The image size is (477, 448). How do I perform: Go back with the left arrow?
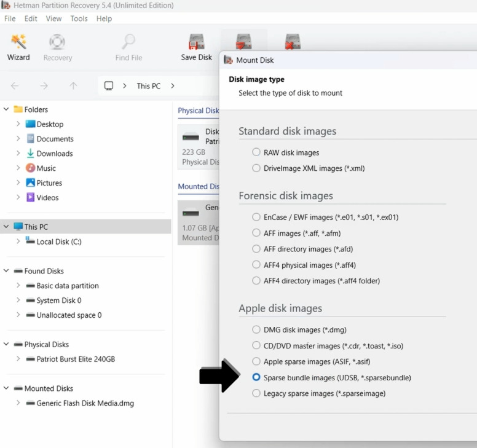pyautogui.click(x=15, y=86)
